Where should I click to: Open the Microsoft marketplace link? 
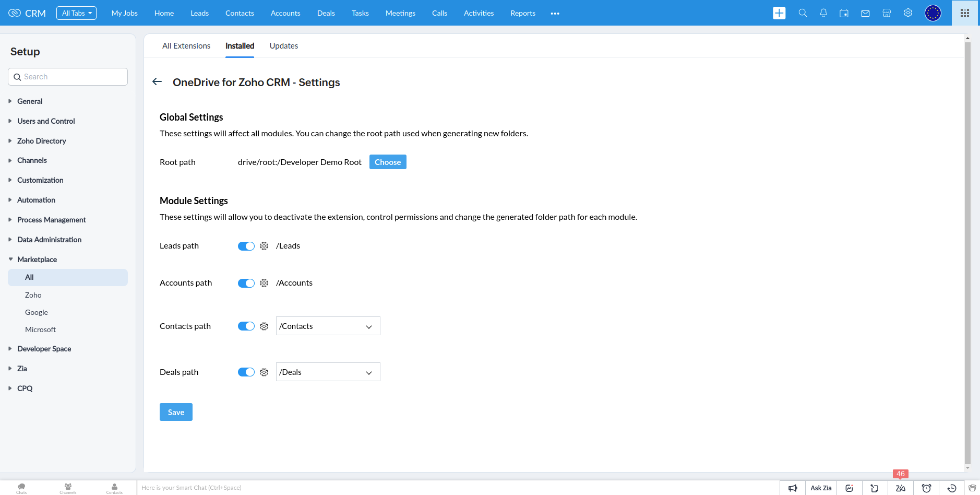(x=40, y=329)
